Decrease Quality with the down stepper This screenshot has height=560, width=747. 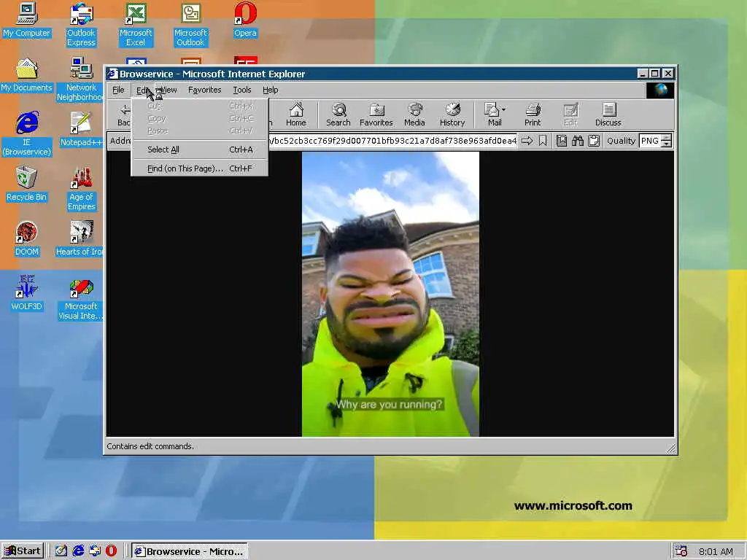pos(667,144)
